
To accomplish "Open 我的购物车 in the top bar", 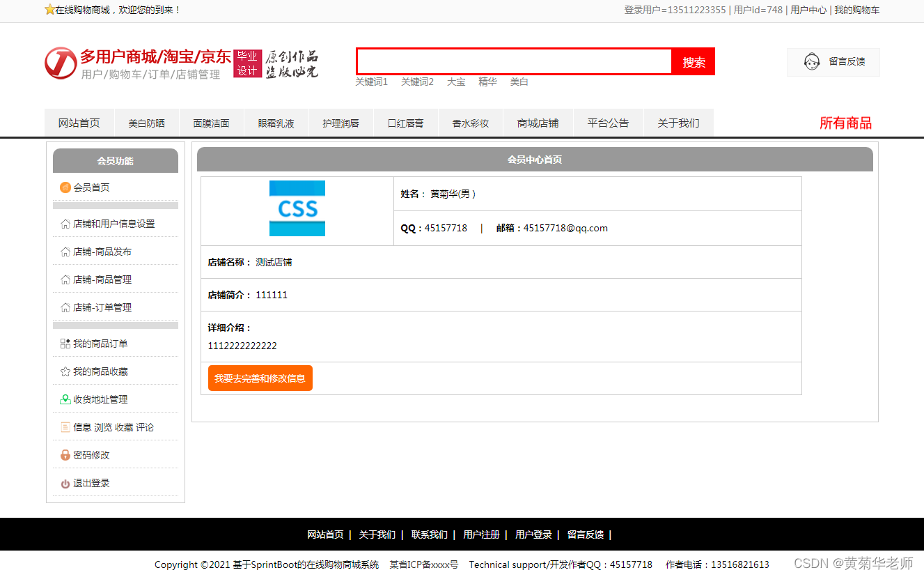I will click(x=857, y=10).
